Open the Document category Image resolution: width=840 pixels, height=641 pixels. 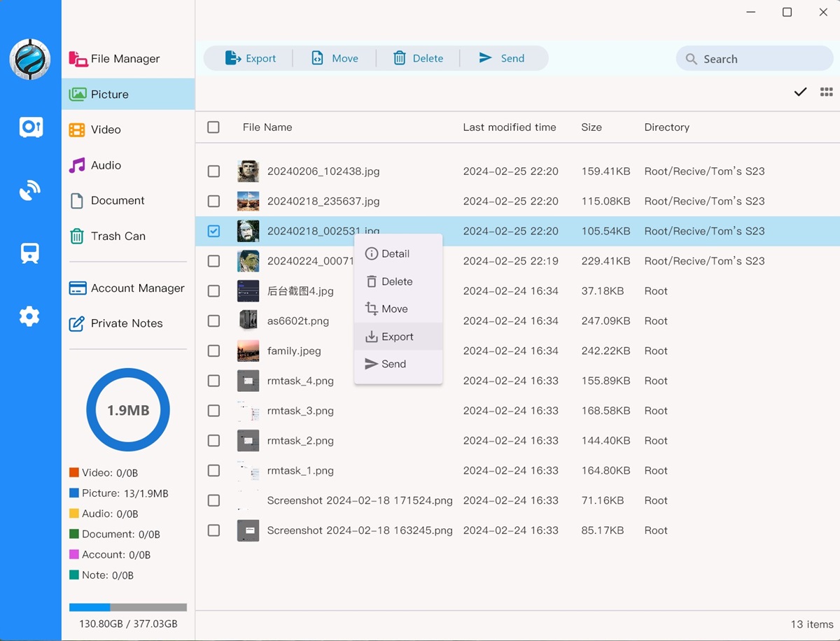128,200
